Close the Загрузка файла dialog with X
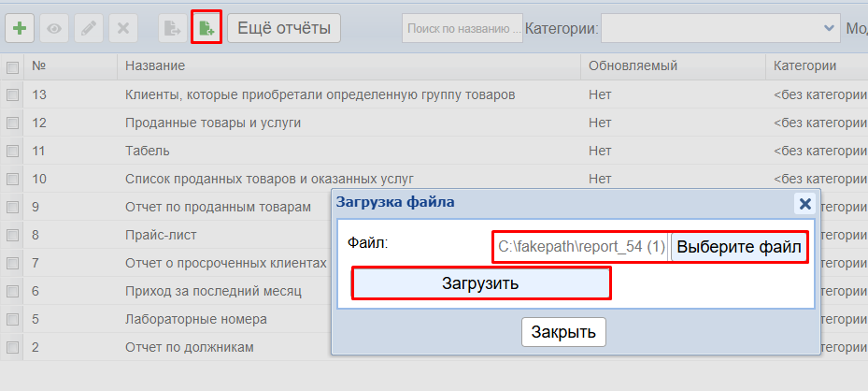The width and height of the screenshot is (868, 391). (x=804, y=203)
